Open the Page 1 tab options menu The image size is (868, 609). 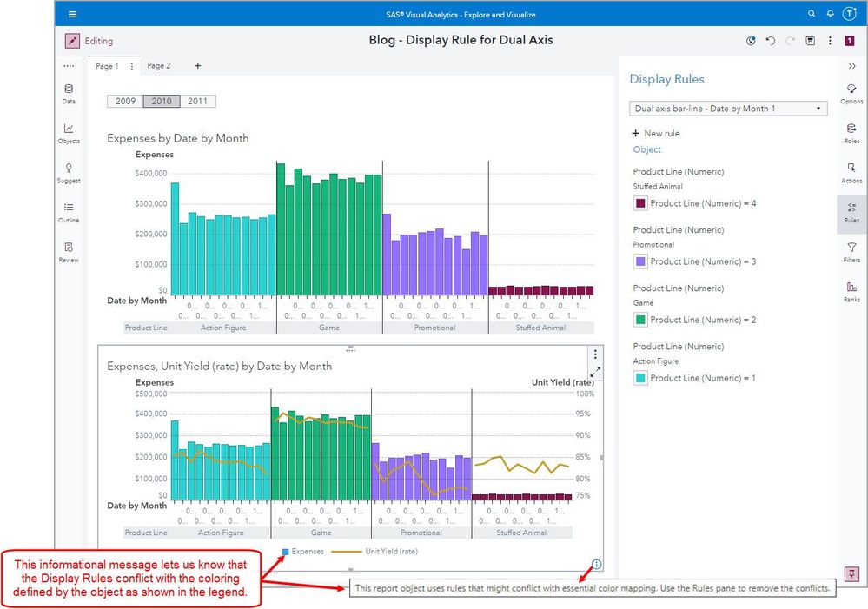click(132, 66)
